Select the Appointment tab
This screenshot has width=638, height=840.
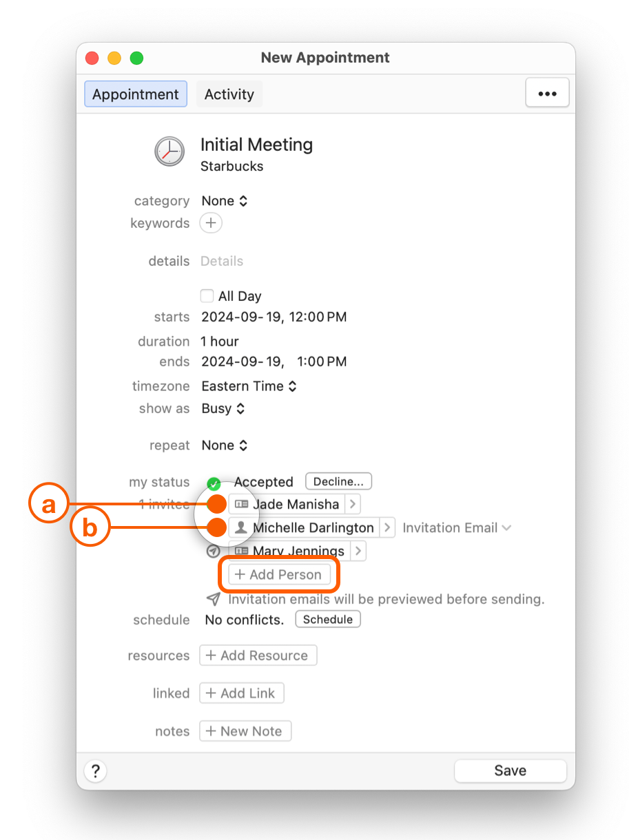coord(136,94)
